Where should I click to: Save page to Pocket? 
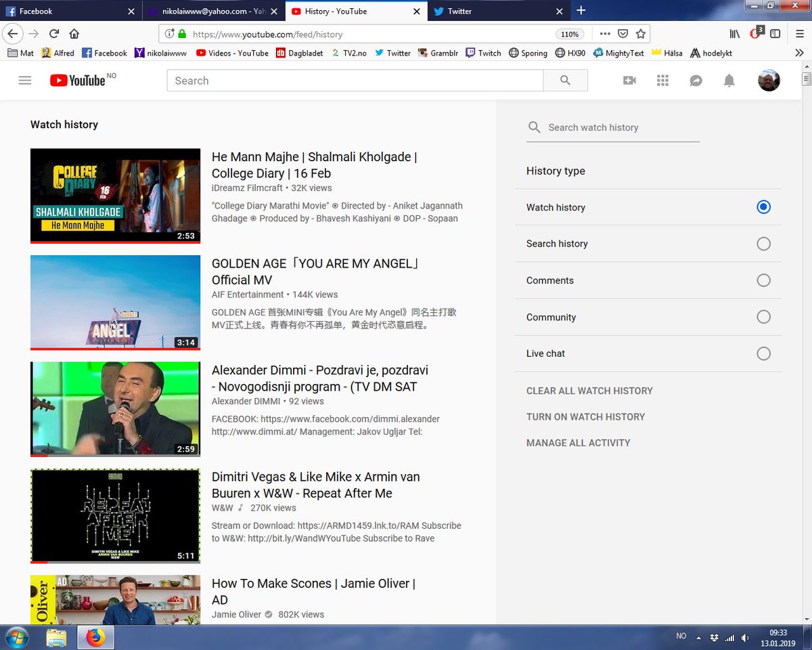coord(623,34)
